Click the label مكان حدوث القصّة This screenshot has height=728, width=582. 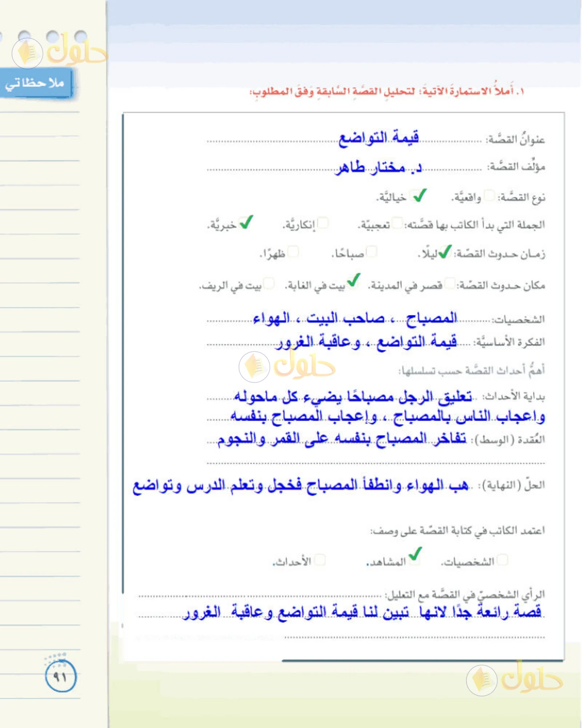tap(501, 285)
